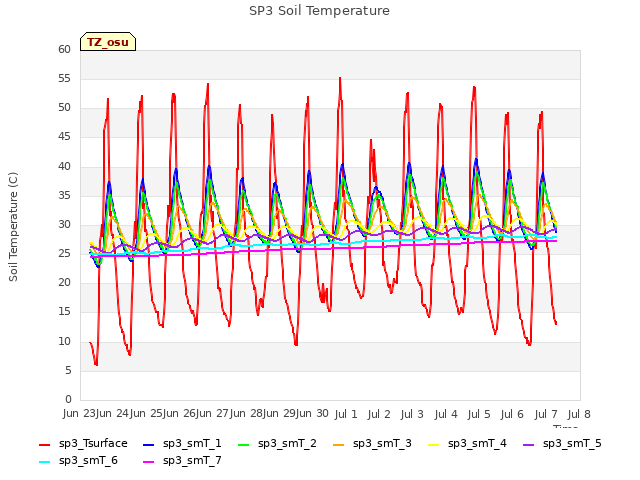
Task: Click the 55 y-axis tick label
Action: (64, 78)
